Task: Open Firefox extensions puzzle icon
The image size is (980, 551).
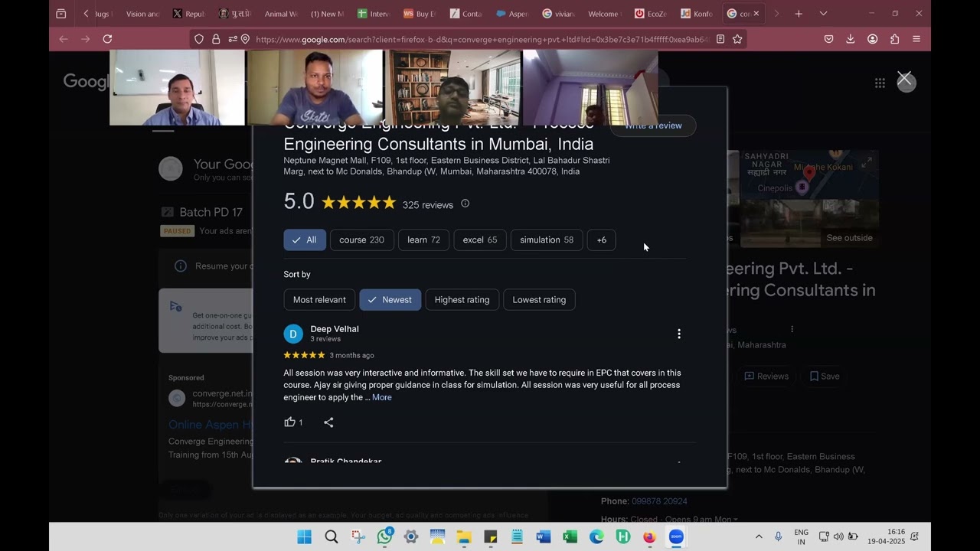Action: [894, 39]
